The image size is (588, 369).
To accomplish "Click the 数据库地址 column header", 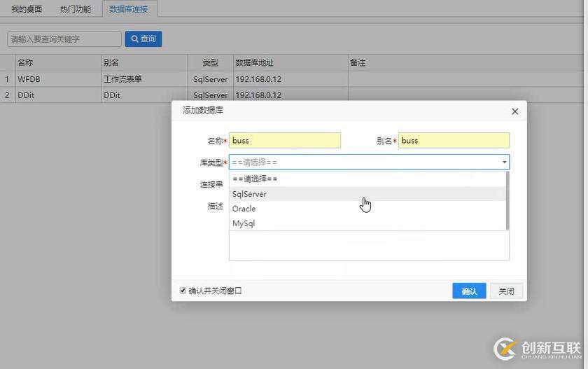I will tap(290, 62).
